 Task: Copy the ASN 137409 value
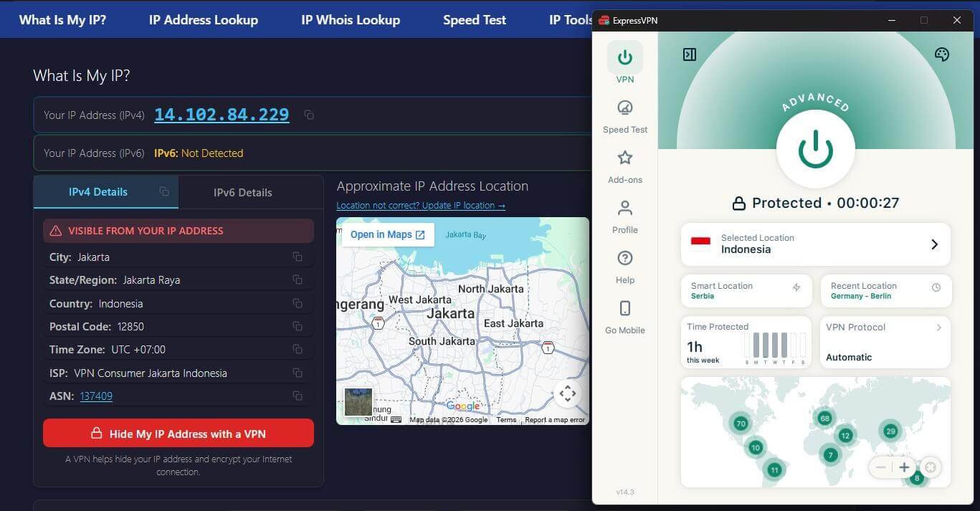point(298,396)
